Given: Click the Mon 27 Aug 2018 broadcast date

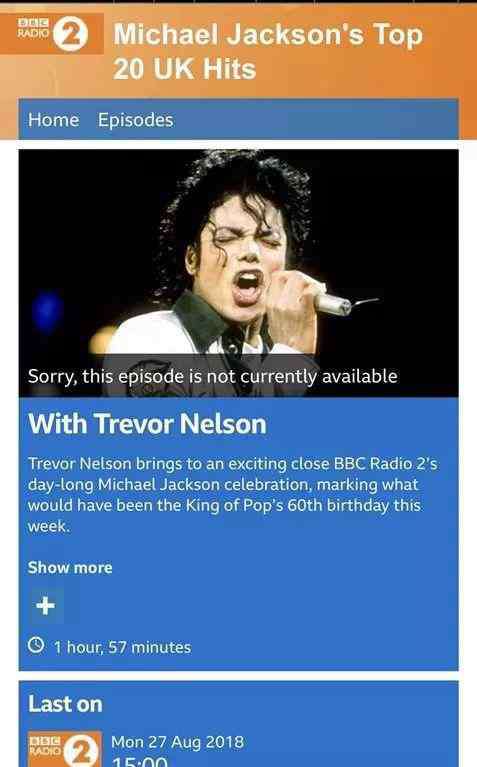Looking at the screenshot, I should (x=178, y=742).
